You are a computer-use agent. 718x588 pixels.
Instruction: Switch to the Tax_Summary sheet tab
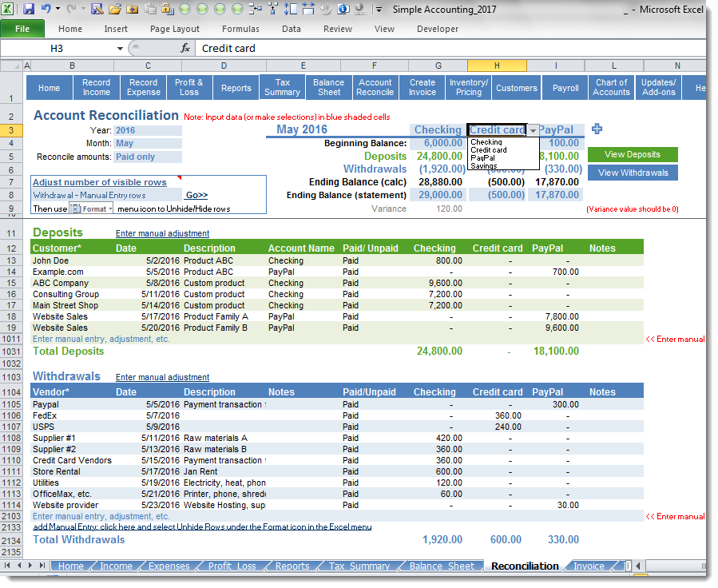pyautogui.click(x=359, y=566)
